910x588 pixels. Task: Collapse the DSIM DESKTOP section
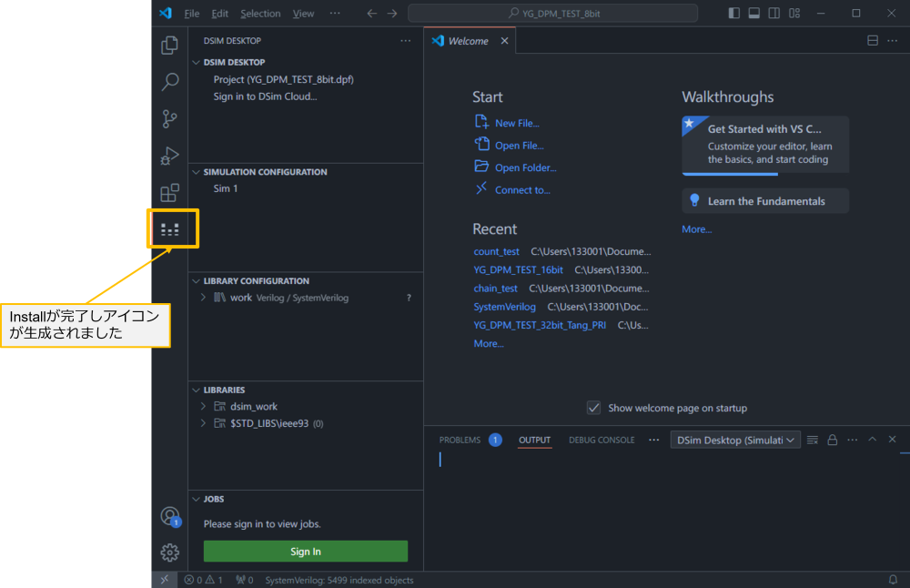pyautogui.click(x=197, y=62)
